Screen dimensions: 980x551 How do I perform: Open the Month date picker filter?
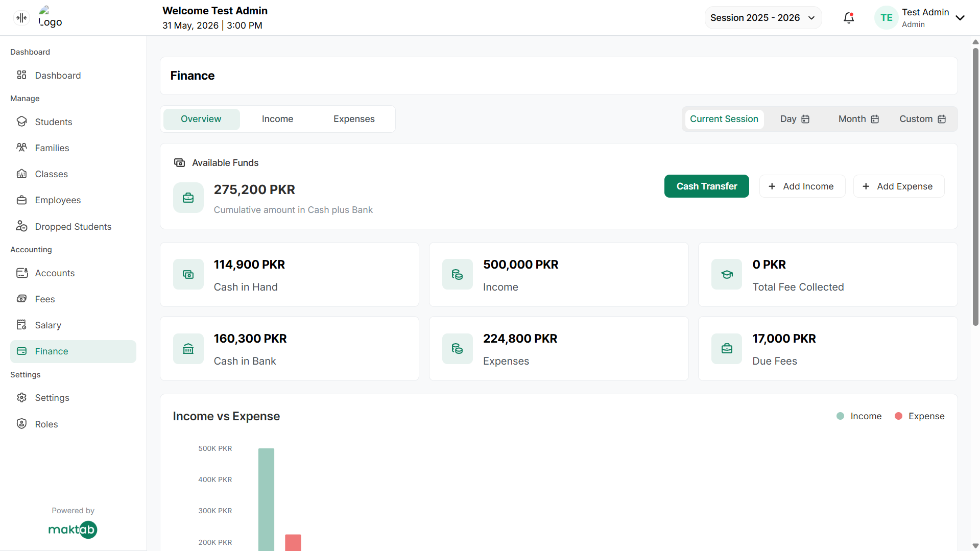click(858, 119)
